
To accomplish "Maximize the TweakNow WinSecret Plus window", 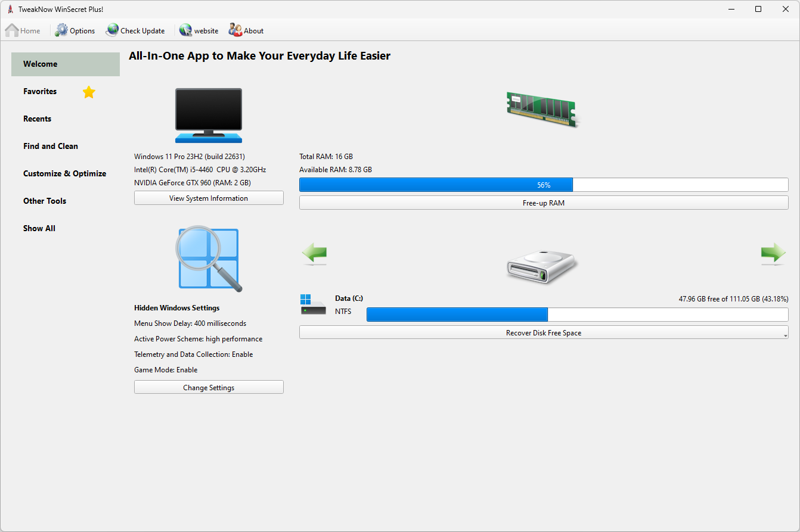I will click(758, 9).
